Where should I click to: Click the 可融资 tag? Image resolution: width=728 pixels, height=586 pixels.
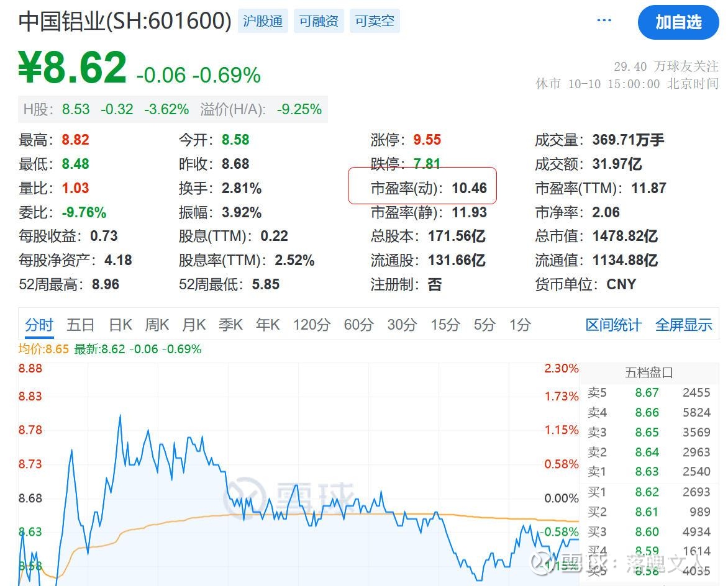319,21
